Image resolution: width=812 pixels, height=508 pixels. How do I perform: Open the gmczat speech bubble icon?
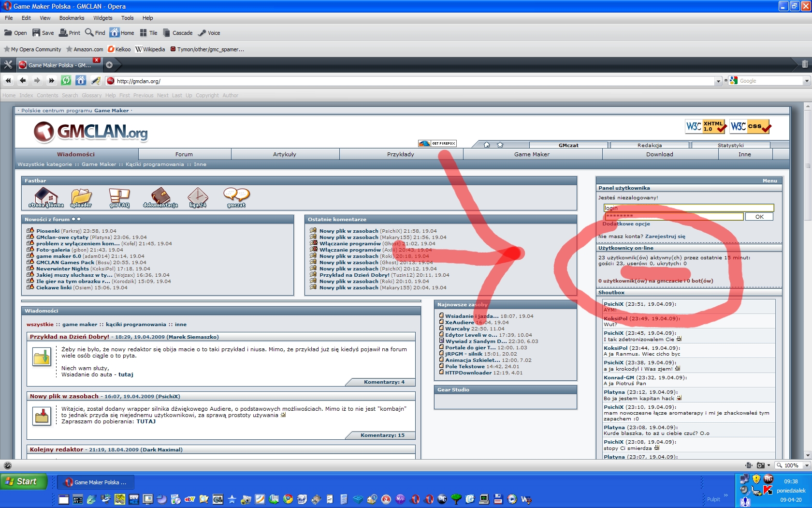tap(236, 196)
